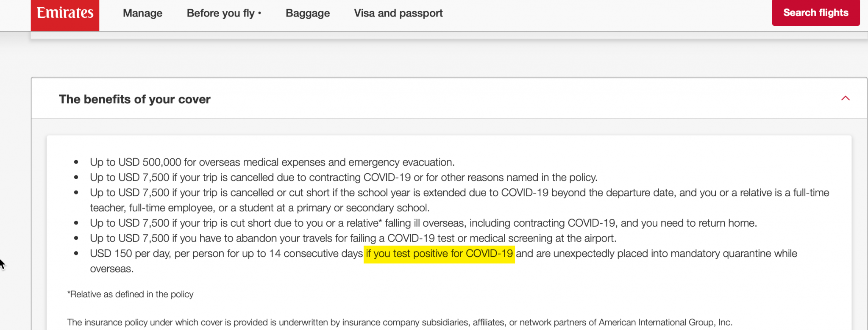Select the Baggage menu item
The width and height of the screenshot is (868, 330).
[308, 13]
